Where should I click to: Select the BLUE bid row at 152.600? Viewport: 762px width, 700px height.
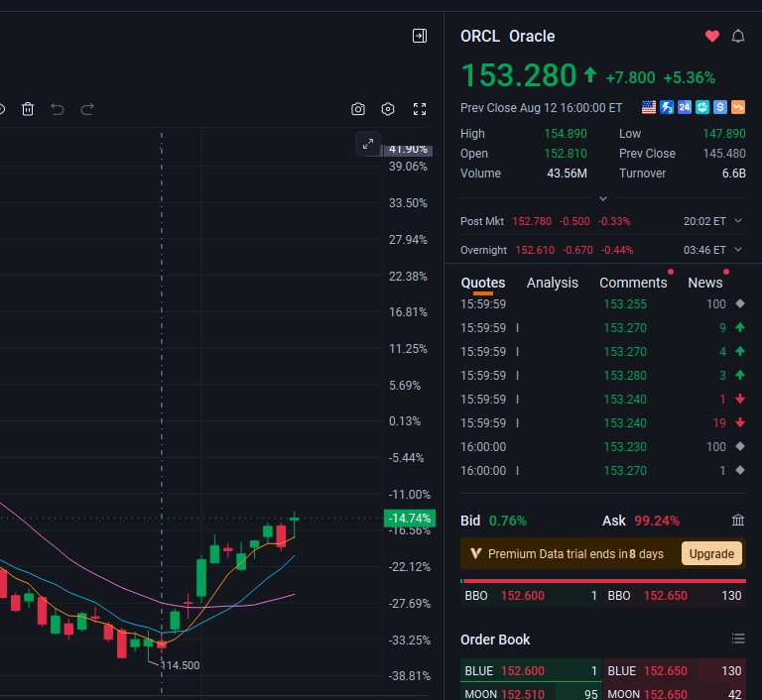pos(531,671)
